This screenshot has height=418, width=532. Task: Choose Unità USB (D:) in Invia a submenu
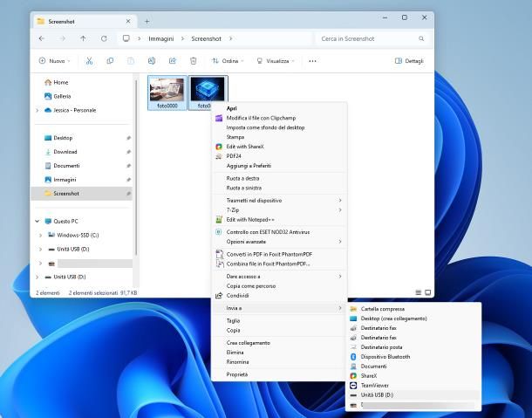[413, 395]
